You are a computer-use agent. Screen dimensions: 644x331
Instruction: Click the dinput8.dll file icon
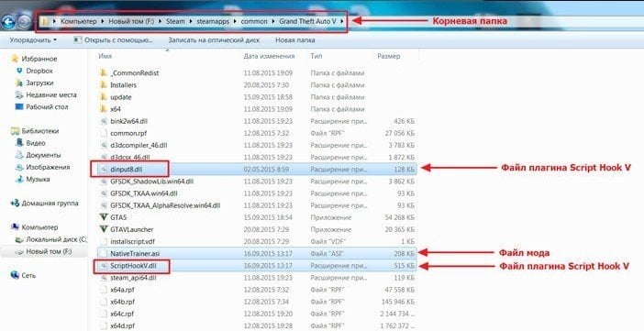[104, 170]
